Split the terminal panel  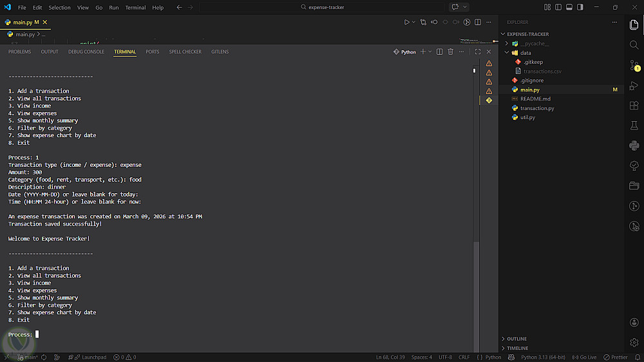tap(439, 52)
